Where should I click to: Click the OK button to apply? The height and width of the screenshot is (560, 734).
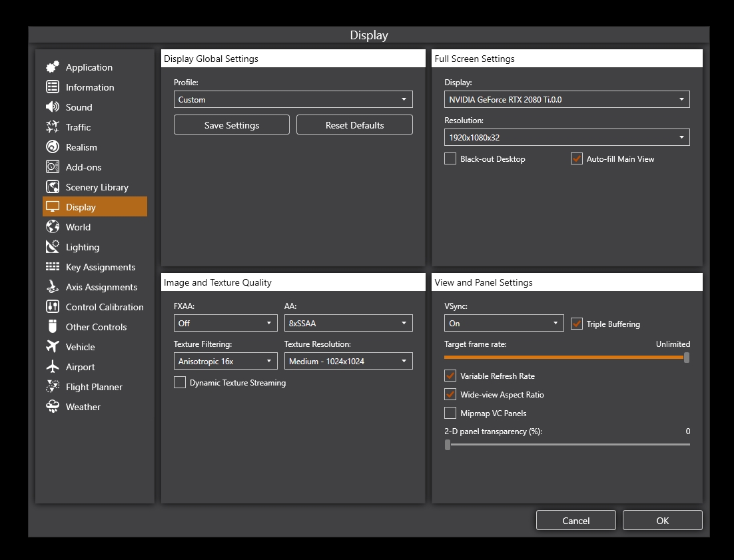click(x=662, y=520)
